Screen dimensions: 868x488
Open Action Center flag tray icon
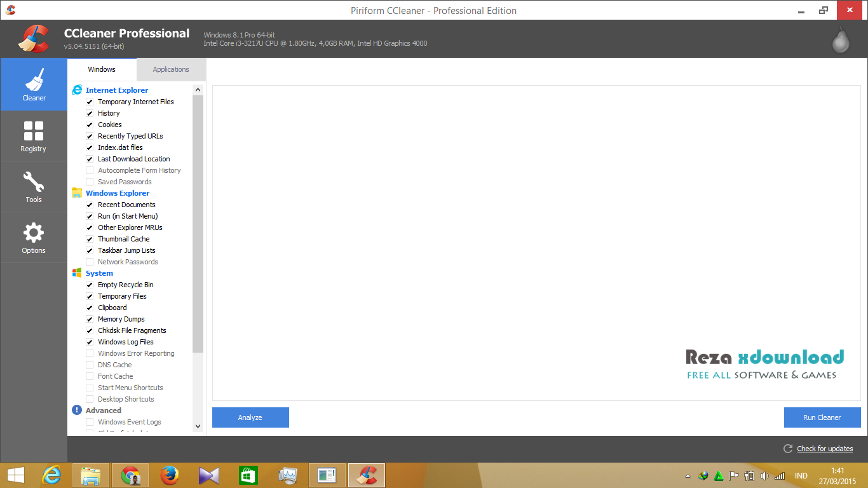pyautogui.click(x=733, y=475)
